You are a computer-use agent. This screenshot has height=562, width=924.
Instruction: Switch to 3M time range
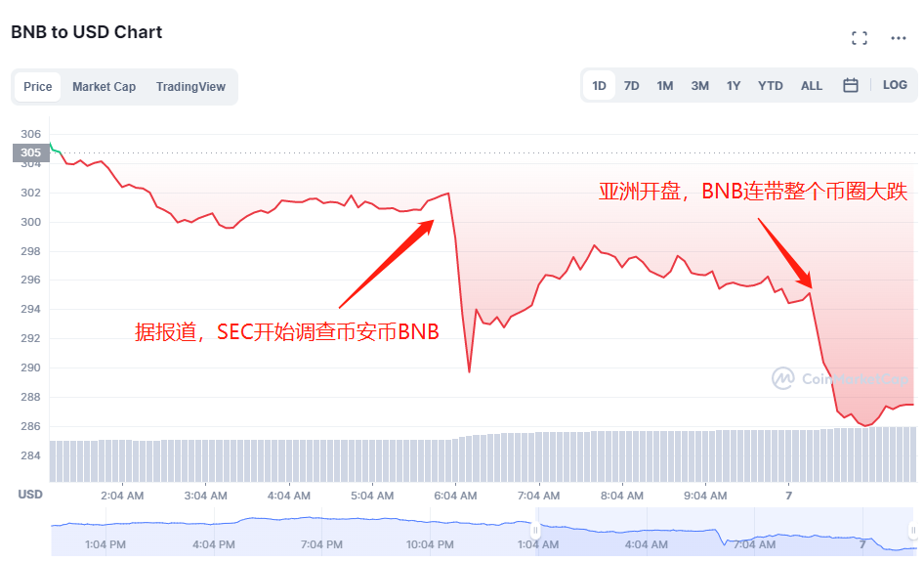699,86
